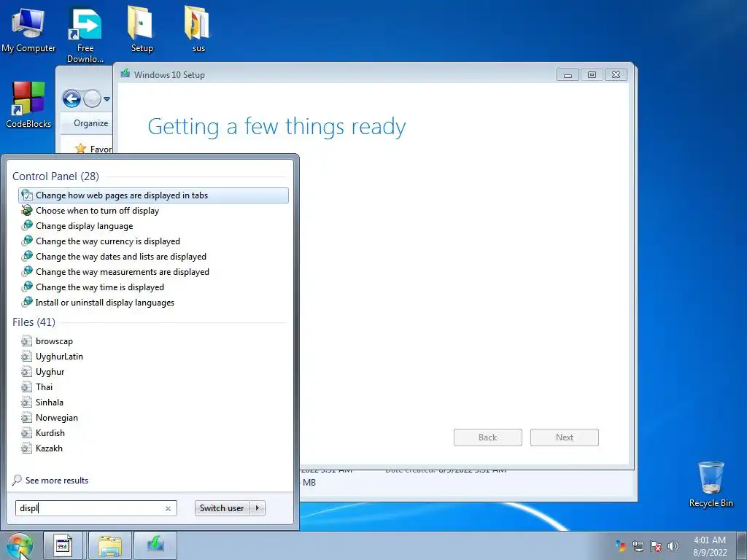Screen dimensions: 747x560
Task: Click the Show desktop strip
Action: tap(742, 545)
